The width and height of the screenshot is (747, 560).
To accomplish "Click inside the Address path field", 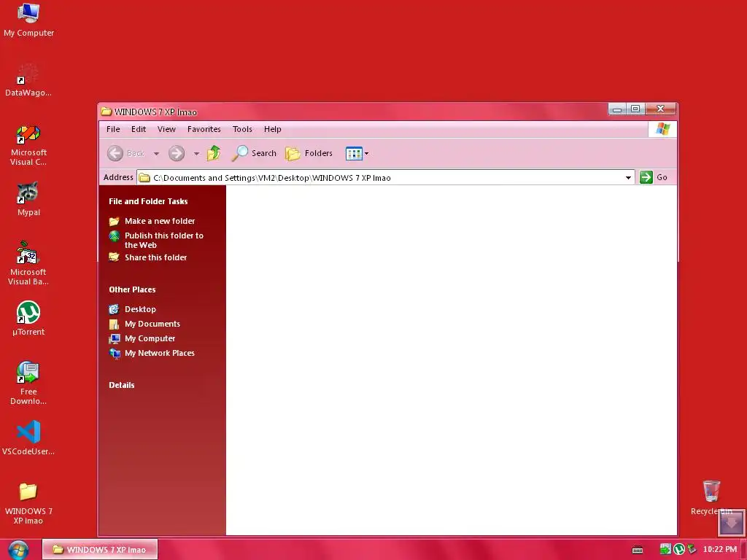I will coord(385,178).
